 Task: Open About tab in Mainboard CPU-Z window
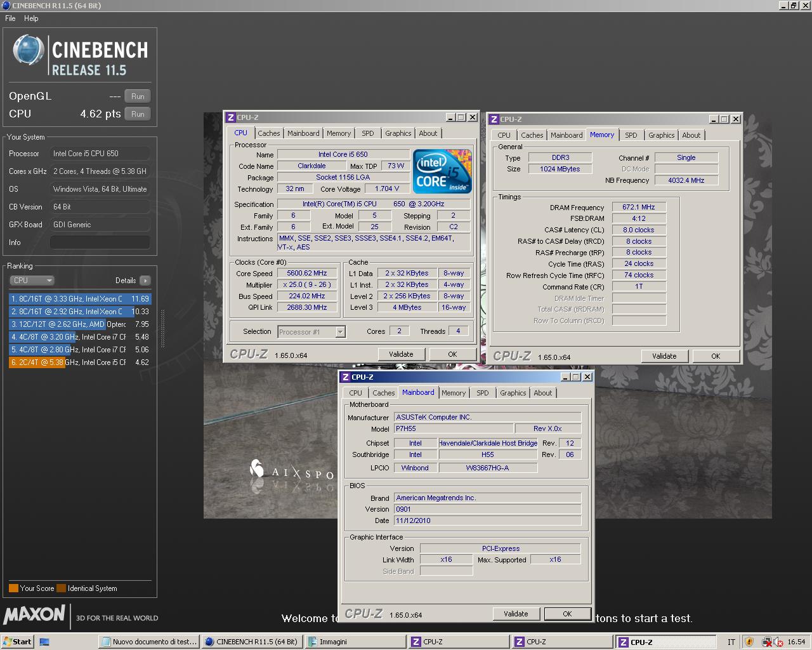[543, 393]
